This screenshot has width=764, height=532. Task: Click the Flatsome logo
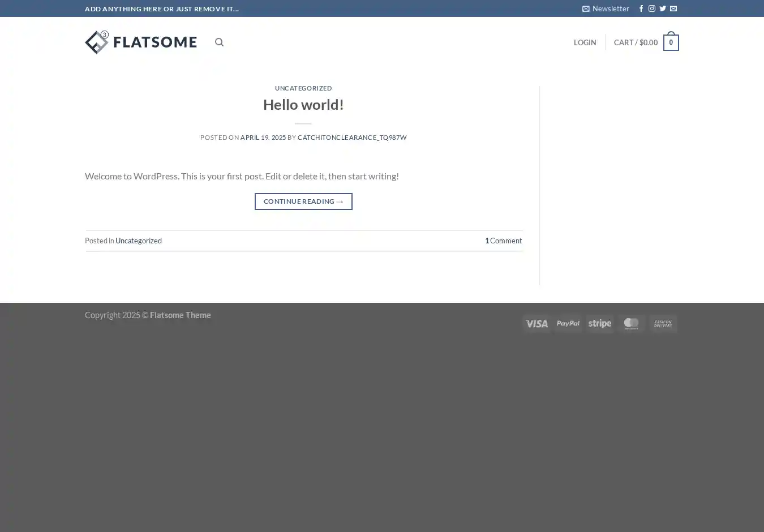(x=141, y=42)
